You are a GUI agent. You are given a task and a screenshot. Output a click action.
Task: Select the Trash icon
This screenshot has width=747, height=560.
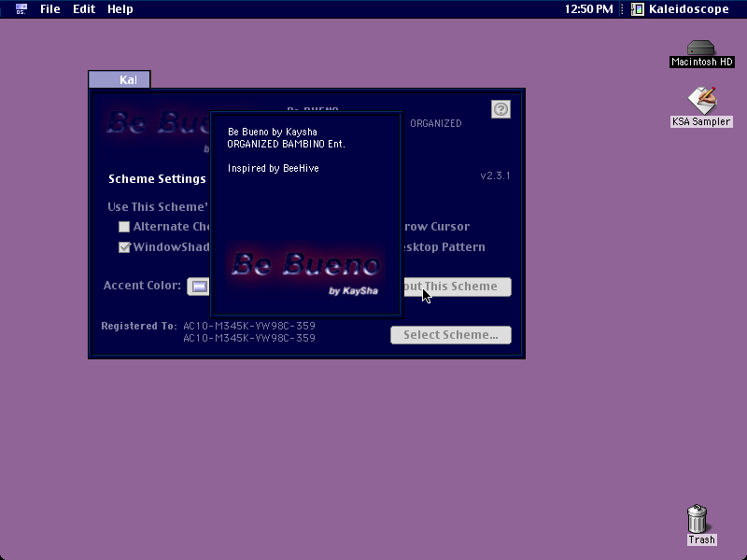click(x=700, y=525)
